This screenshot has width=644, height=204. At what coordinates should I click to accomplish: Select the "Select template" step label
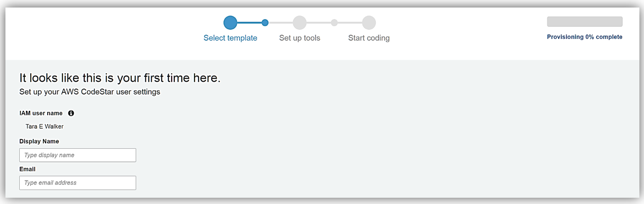point(230,38)
